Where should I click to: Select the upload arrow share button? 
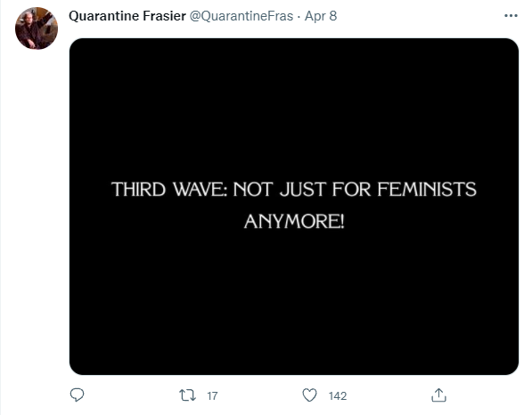[x=438, y=395]
